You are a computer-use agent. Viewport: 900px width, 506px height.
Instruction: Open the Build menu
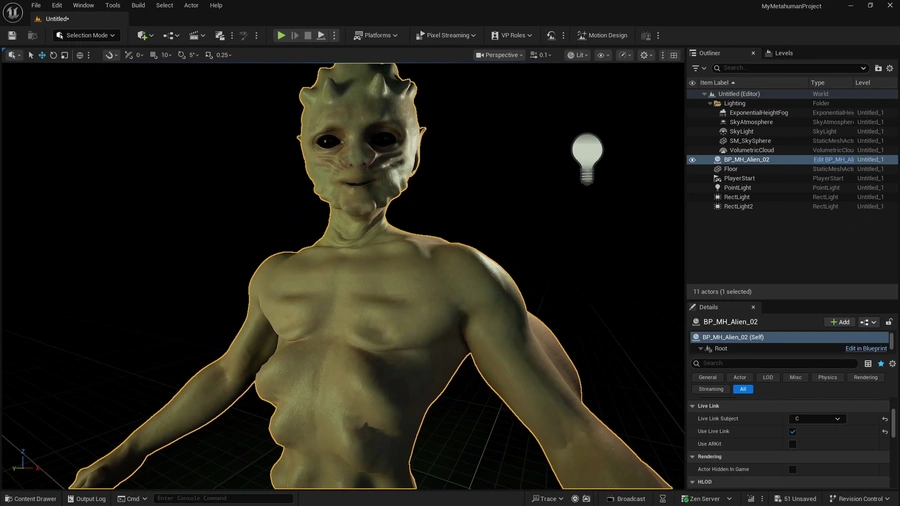(x=138, y=5)
